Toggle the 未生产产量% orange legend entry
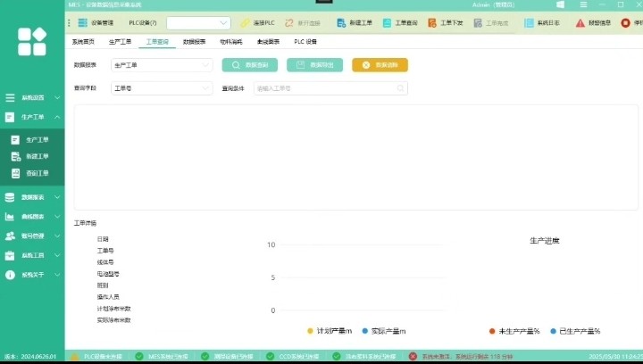The image size is (643, 364). click(514, 331)
